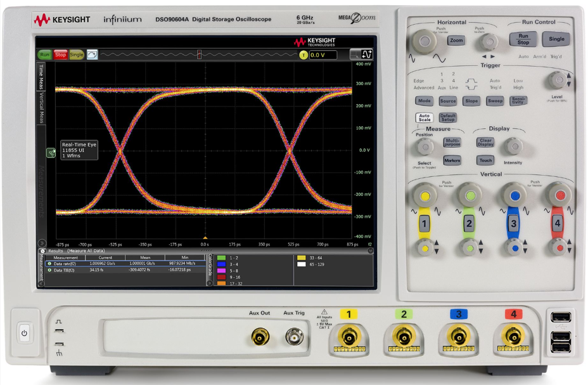Expand the left measurement sidebar arrow
This screenshot has height=385, width=588.
[42, 243]
